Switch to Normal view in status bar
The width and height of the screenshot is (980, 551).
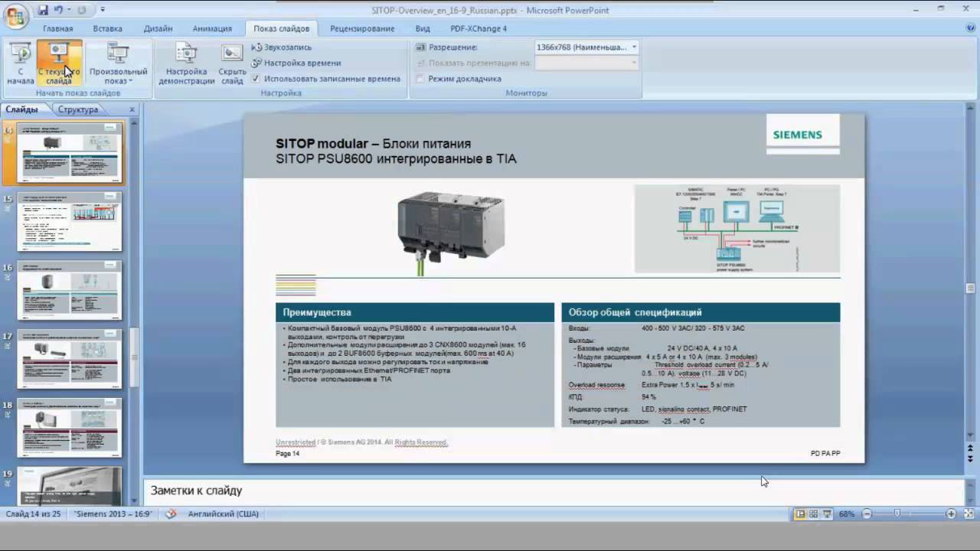point(800,514)
